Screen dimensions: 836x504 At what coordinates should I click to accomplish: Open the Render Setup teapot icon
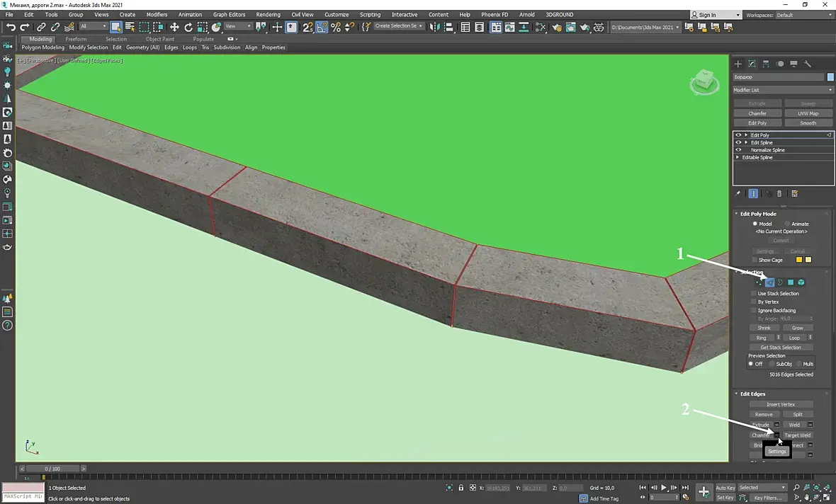pos(558,27)
